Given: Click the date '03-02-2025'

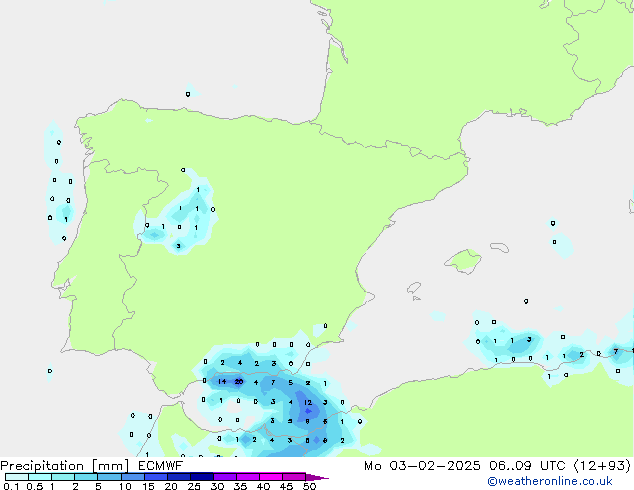Looking at the screenshot, I should point(435,466).
